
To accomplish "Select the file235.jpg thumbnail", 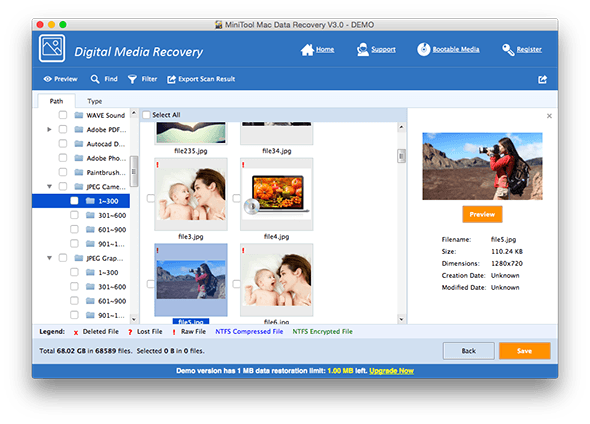I will (191, 133).
